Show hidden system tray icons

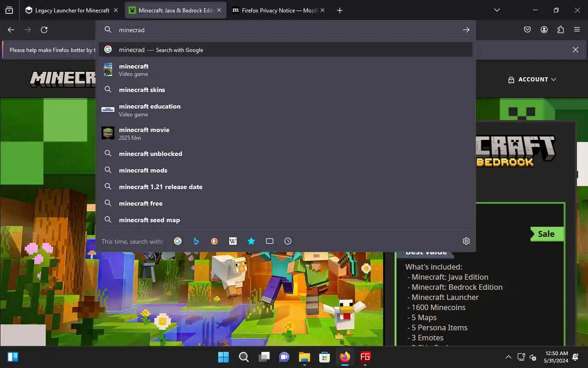pyautogui.click(x=508, y=357)
